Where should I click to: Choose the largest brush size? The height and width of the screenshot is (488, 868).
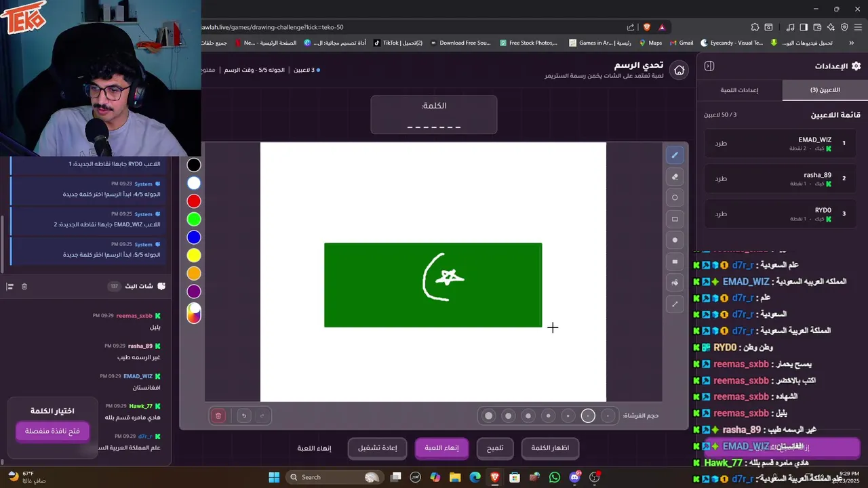pos(488,415)
